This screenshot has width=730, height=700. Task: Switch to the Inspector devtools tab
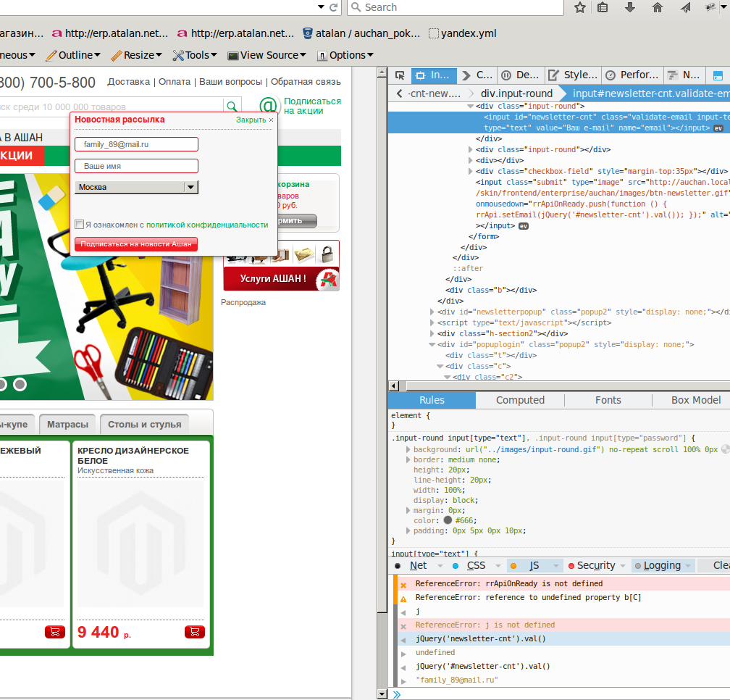coord(432,75)
